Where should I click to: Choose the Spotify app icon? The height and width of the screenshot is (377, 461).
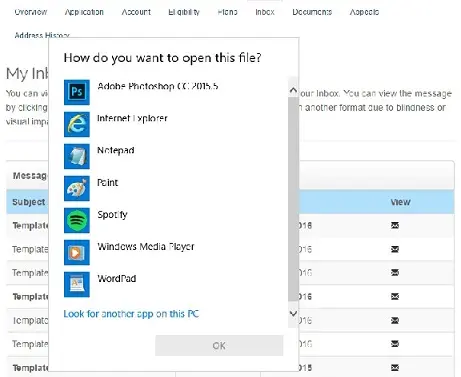click(x=77, y=220)
